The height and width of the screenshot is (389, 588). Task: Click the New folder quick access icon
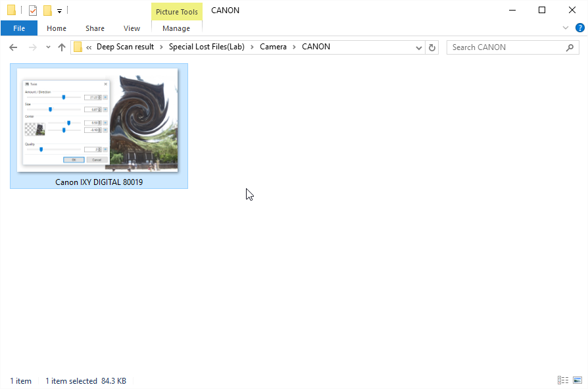coord(47,11)
